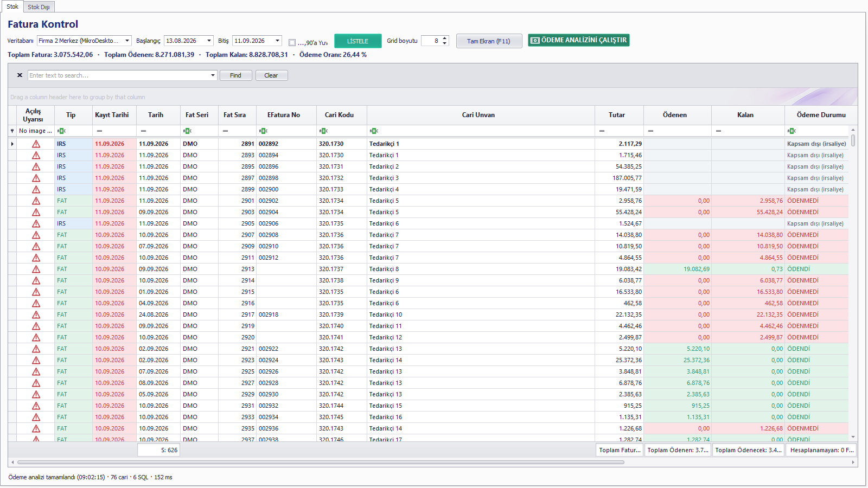Screen dimensions: 868x488
Task: Click warning icon in row Fat Sıra 2891
Action: [x=36, y=144]
